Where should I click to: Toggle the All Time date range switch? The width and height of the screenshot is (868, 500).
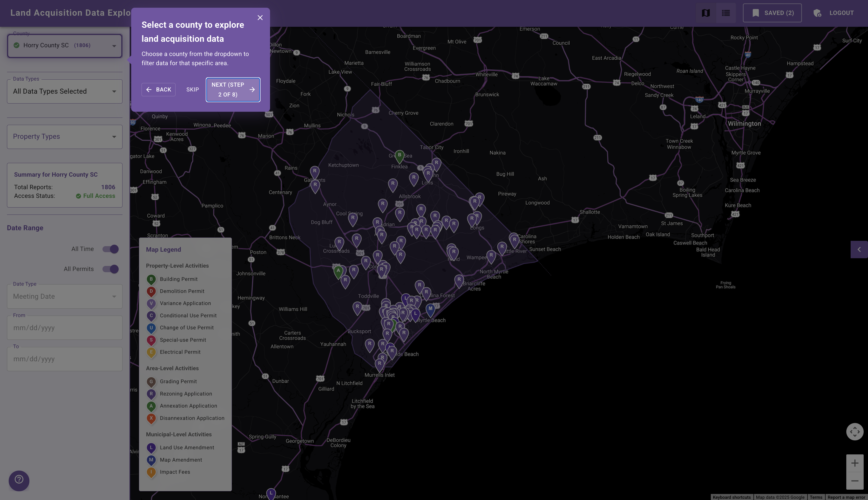click(110, 249)
